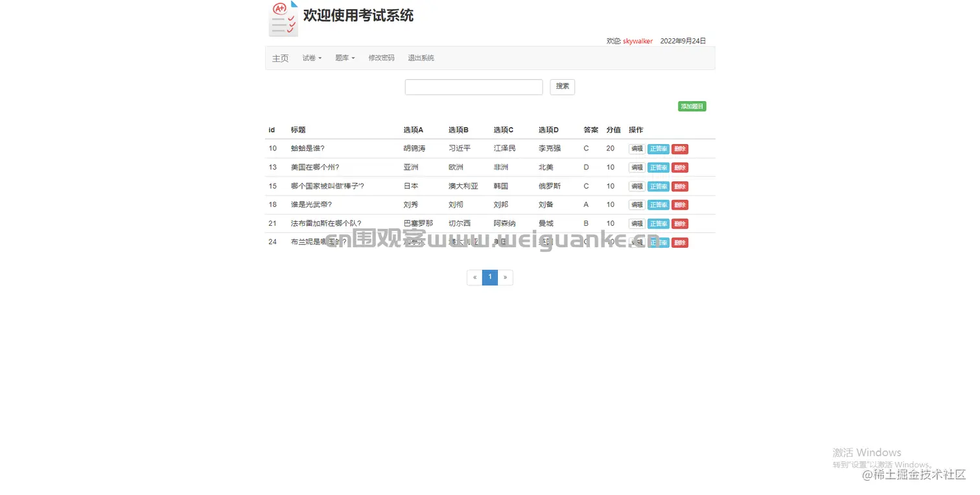Expand the 试卷 dropdown menu
The height and width of the screenshot is (495, 980).
[312, 58]
